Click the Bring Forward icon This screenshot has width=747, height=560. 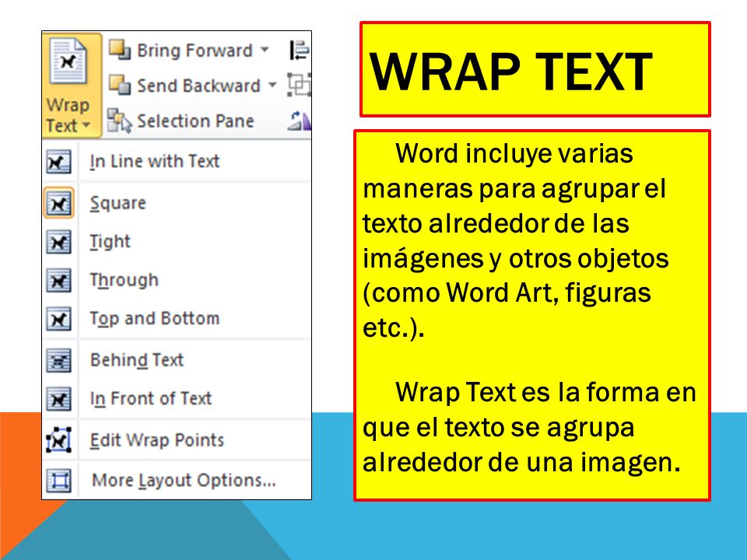click(120, 50)
